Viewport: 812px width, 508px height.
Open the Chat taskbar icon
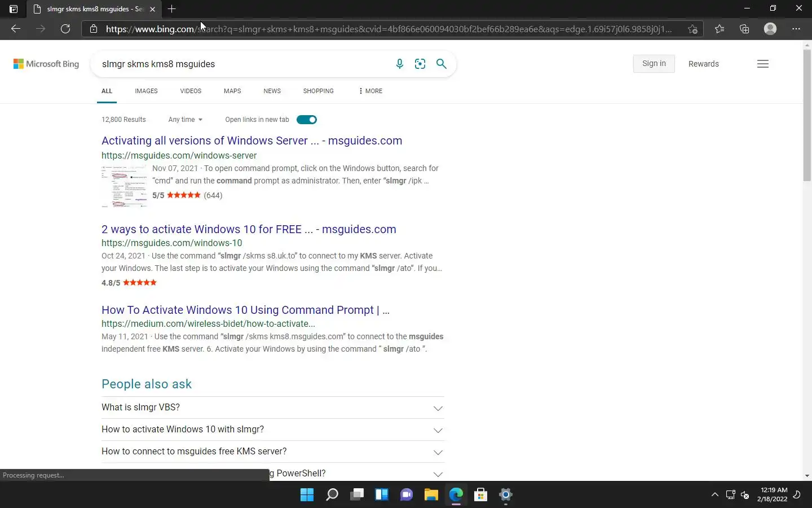coord(407,495)
